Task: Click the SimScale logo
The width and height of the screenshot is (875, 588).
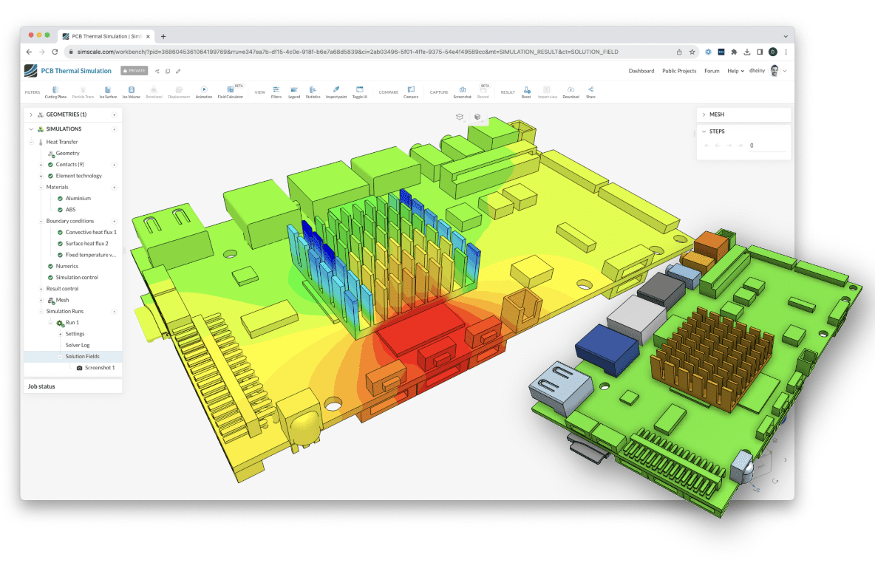Action: pos(31,70)
